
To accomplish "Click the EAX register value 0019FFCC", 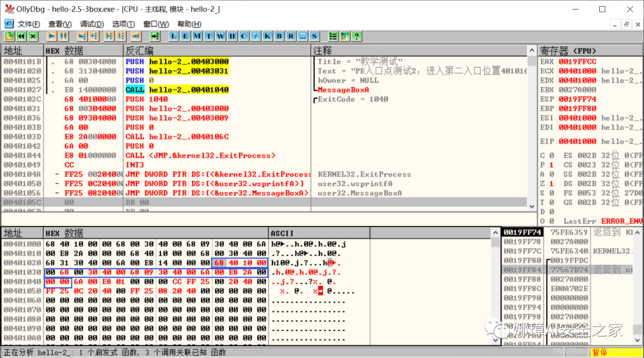I will [x=577, y=61].
